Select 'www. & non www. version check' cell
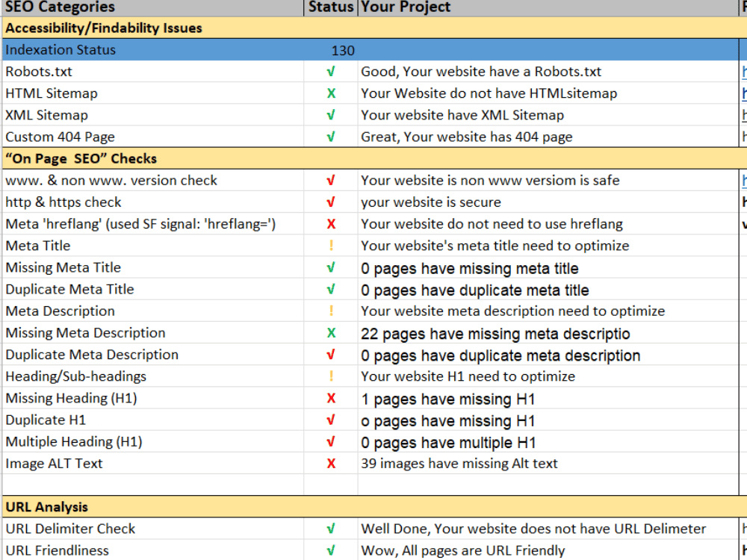The image size is (747, 560). tap(153, 181)
